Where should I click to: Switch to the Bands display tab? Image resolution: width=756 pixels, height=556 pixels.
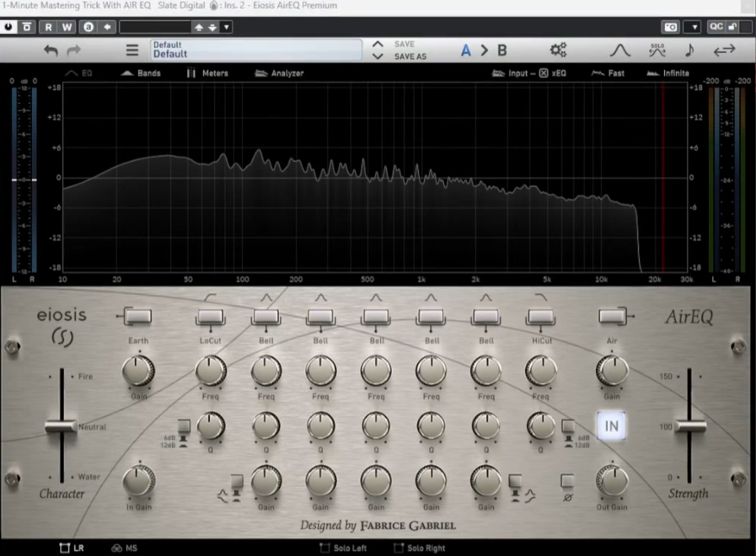[x=141, y=73]
